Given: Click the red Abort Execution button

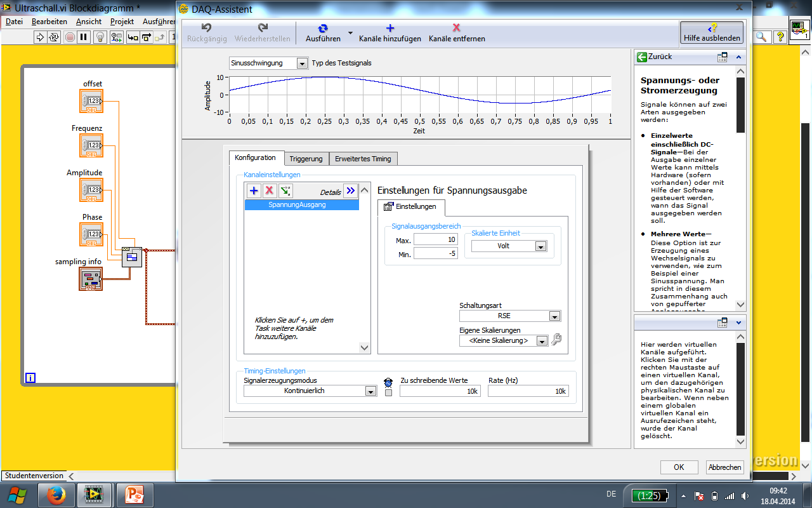Looking at the screenshot, I should tap(70, 37).
